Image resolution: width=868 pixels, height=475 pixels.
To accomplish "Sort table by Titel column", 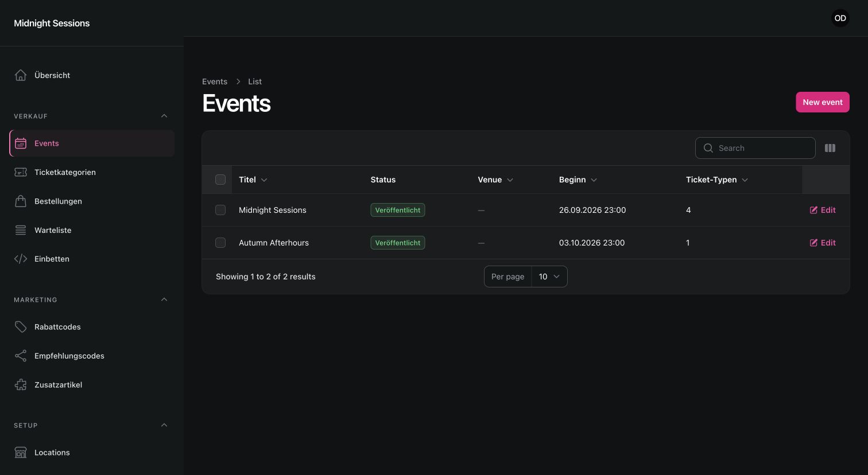I will [x=253, y=180].
